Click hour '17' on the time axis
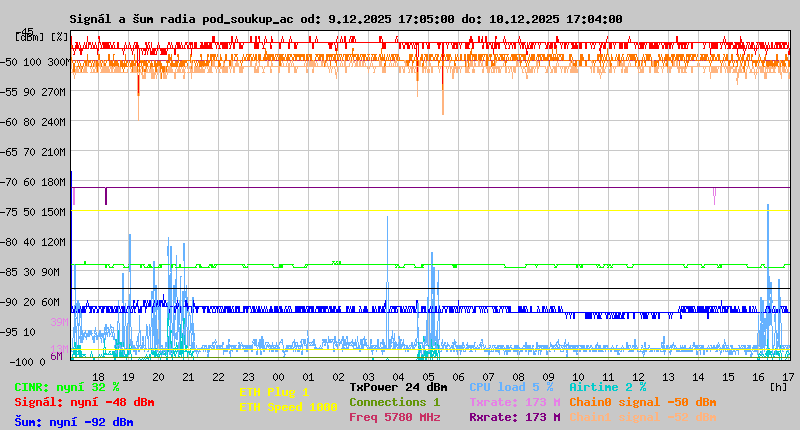This screenshot has width=800, height=430. [788, 377]
